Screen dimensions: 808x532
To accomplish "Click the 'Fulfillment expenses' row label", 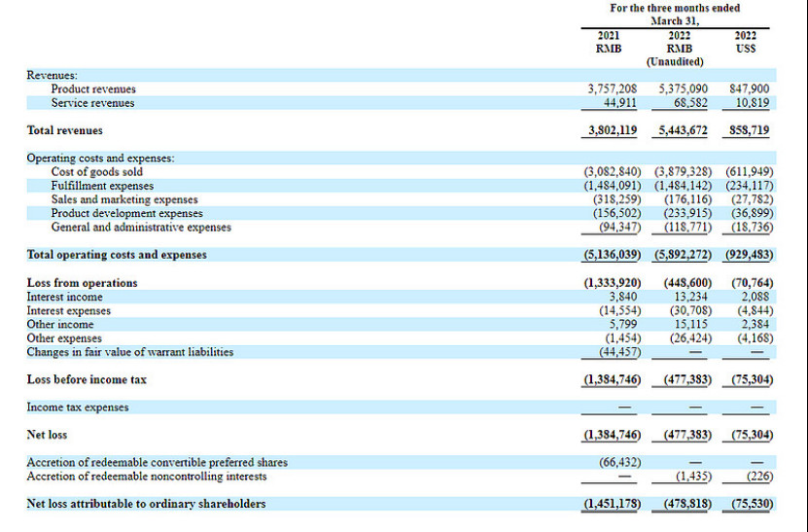I will click(102, 186).
